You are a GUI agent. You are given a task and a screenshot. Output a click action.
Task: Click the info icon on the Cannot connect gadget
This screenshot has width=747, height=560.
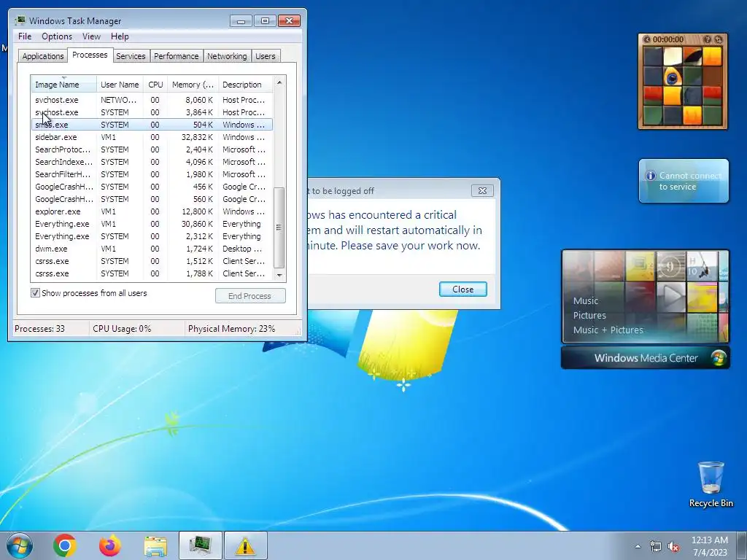650,176
